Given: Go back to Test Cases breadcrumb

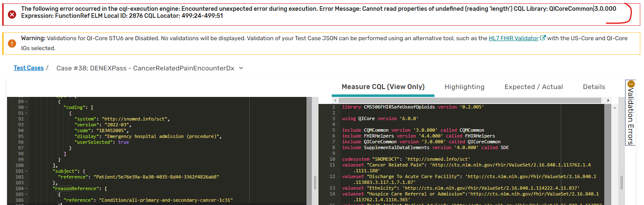Looking at the screenshot, I should point(29,68).
